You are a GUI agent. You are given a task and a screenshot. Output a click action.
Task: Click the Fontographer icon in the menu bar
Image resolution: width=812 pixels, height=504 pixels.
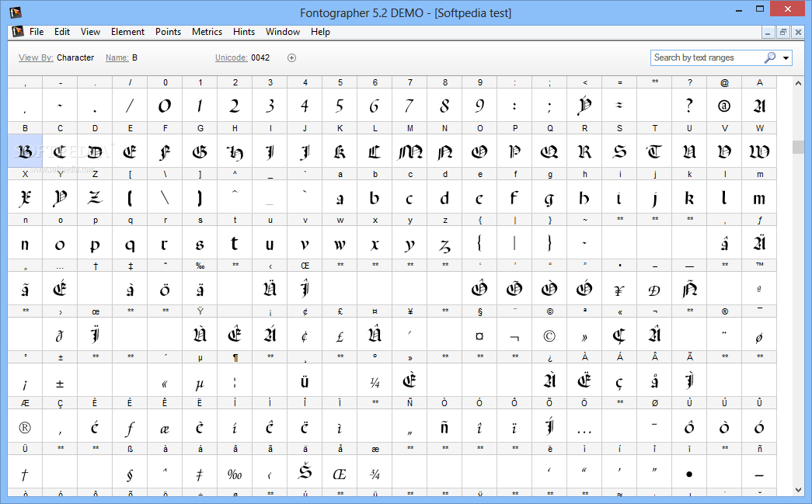tap(18, 32)
